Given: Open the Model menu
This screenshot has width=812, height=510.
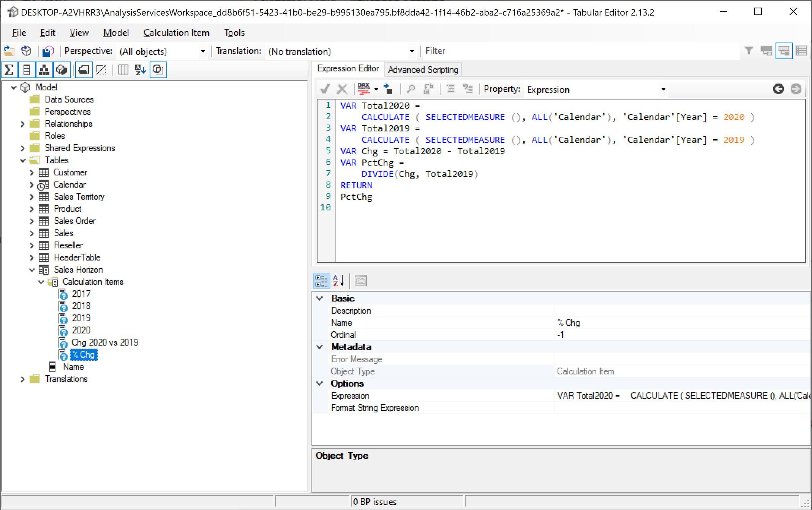Looking at the screenshot, I should coord(116,32).
